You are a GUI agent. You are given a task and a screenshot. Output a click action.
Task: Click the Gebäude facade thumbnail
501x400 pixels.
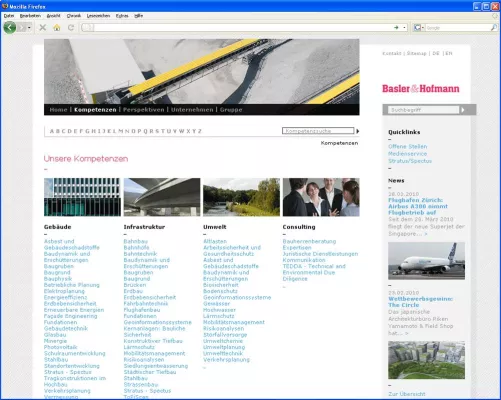click(82, 197)
